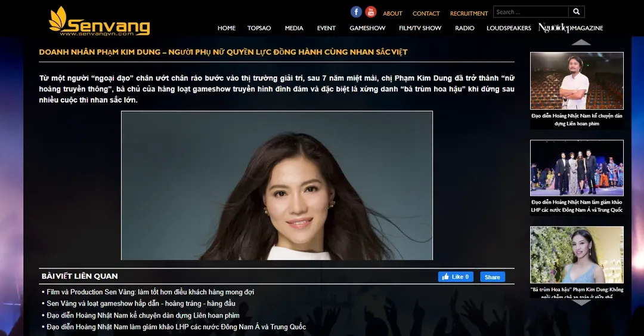
Task: Click the Facebook icon in header
Action: click(356, 12)
